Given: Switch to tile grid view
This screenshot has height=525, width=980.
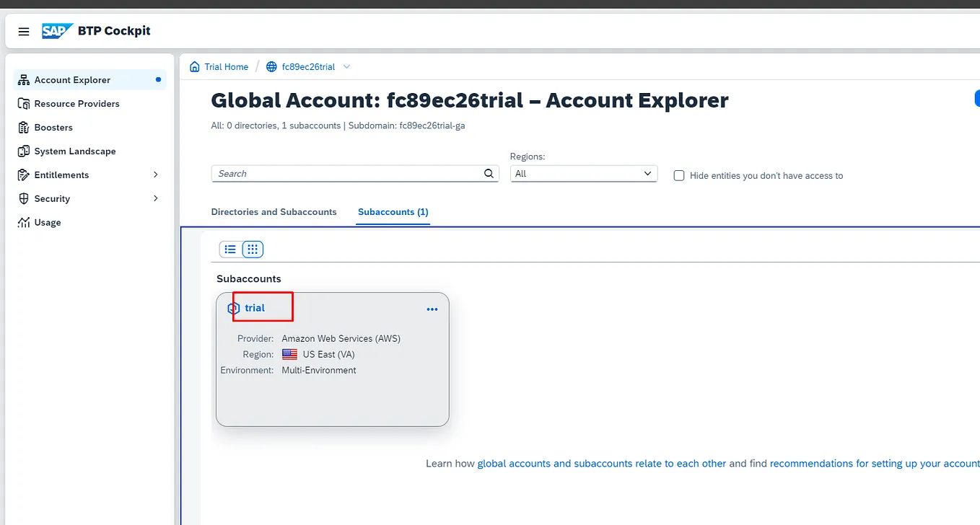Looking at the screenshot, I should coord(252,250).
